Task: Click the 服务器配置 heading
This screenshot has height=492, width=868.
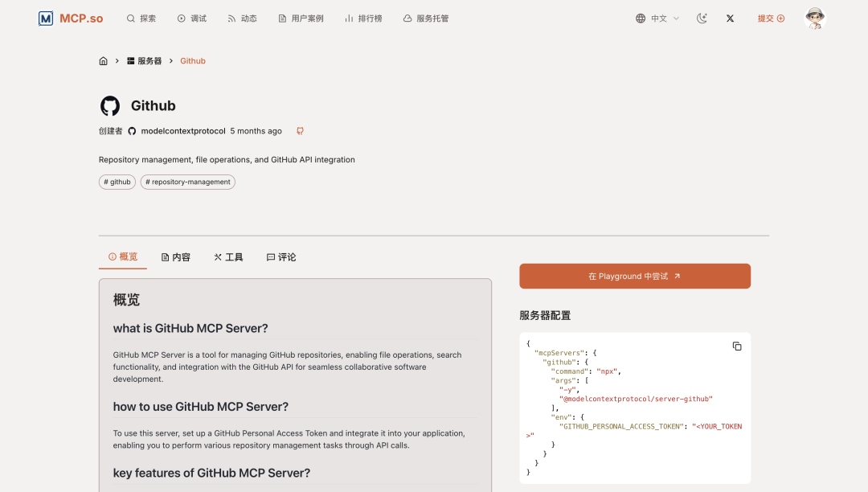Action: [x=545, y=315]
